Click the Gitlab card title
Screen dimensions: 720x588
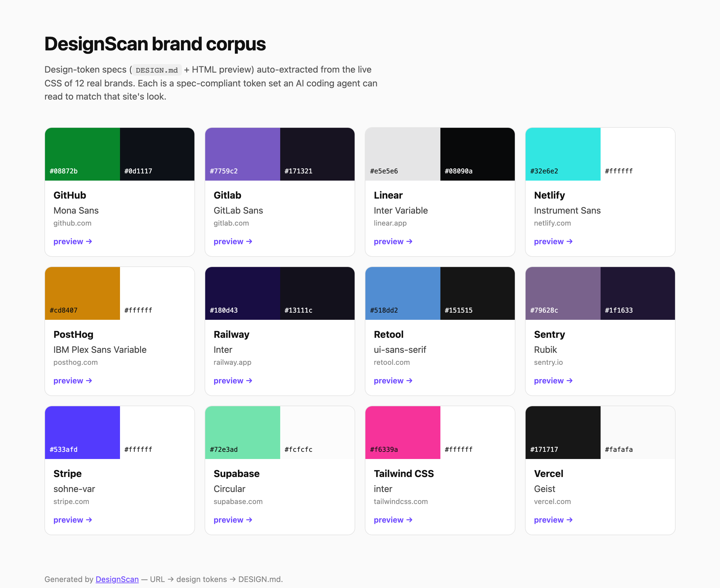[228, 195]
